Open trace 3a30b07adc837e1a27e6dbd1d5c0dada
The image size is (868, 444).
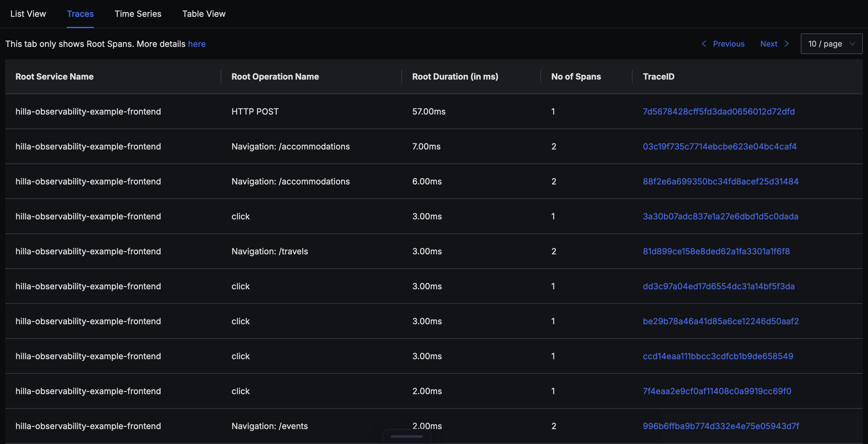[721, 216]
